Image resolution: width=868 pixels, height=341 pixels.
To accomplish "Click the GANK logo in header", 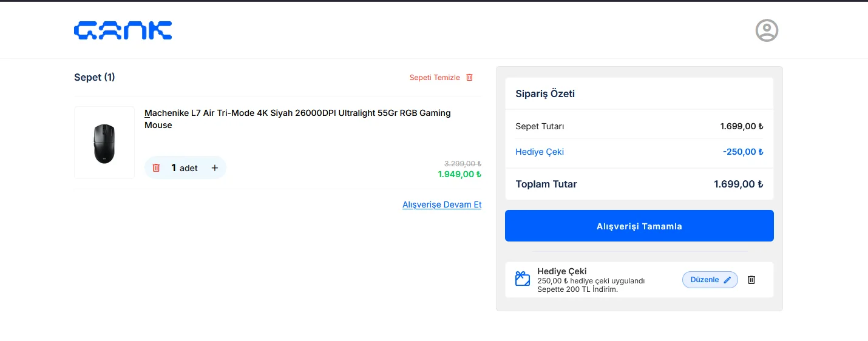I will click(x=123, y=31).
